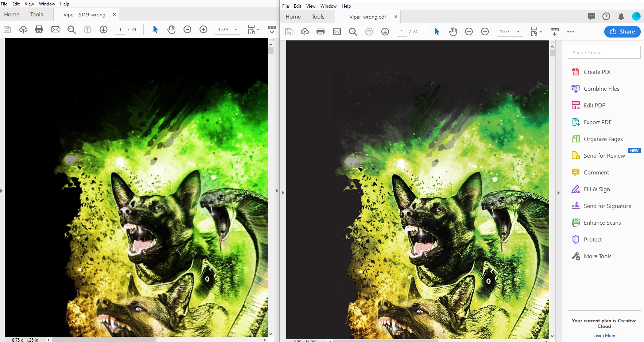Click scrolling mode icon in right window
This screenshot has height=342, width=644.
(x=555, y=32)
